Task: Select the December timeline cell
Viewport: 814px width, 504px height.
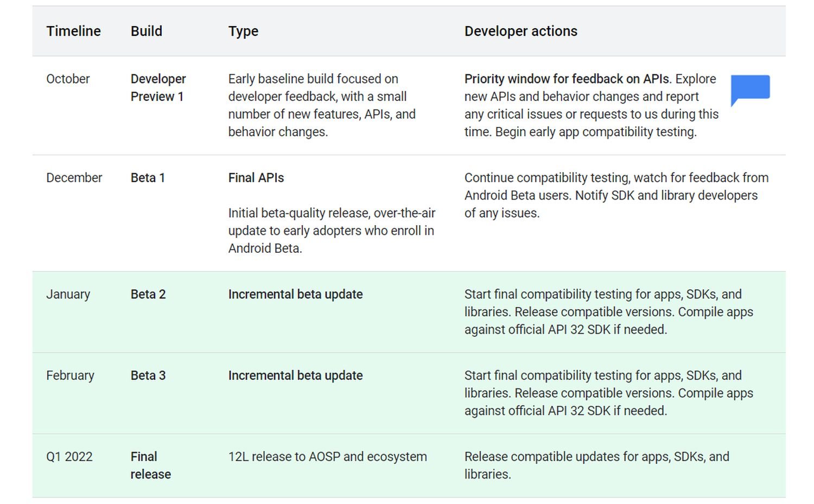Action: point(74,178)
